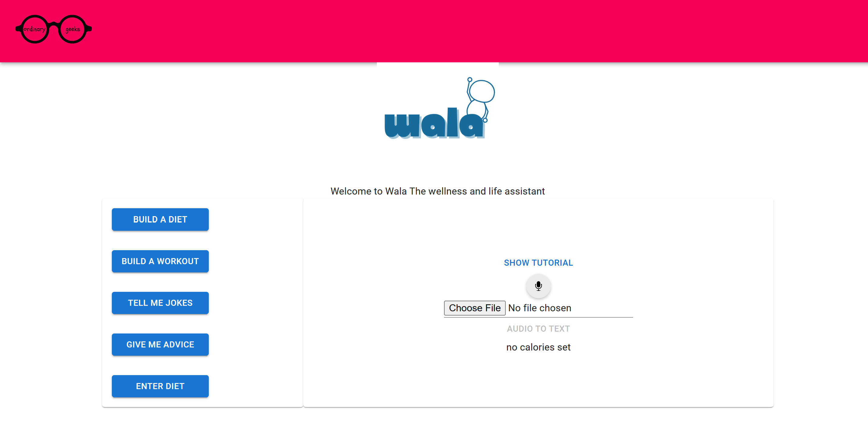Click the Wala robot logo image
868x442 pixels.
point(439,108)
